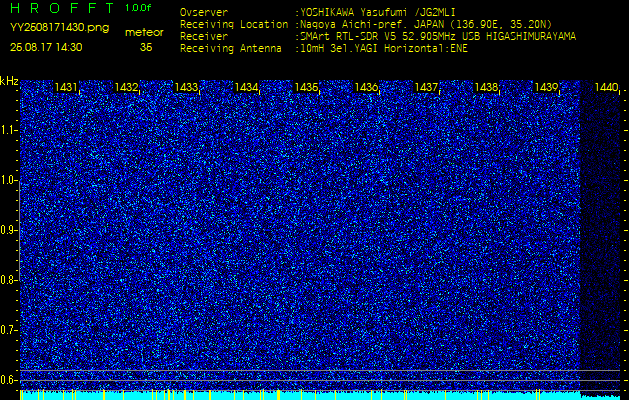The height and width of the screenshot is (400, 629).
Task: Click the 0.6 kHz axis label
Action: [x=9, y=380]
